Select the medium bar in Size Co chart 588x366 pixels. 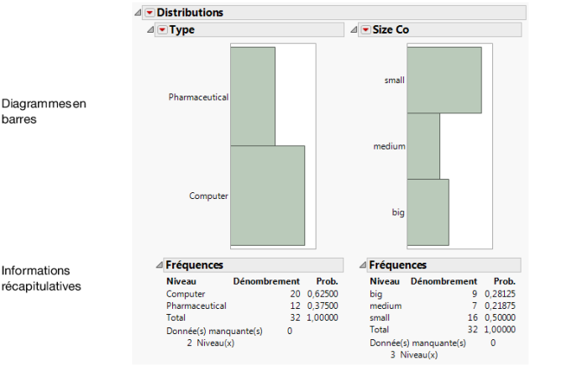tap(423, 146)
